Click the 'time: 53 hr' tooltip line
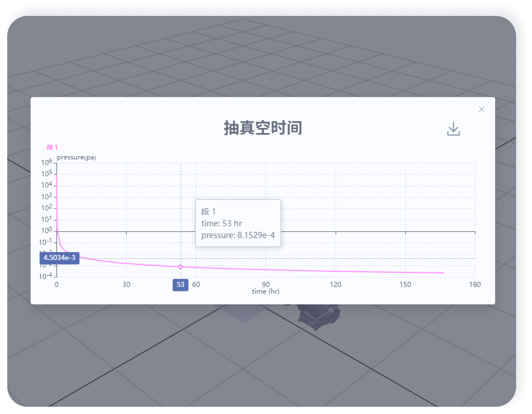 click(x=221, y=223)
